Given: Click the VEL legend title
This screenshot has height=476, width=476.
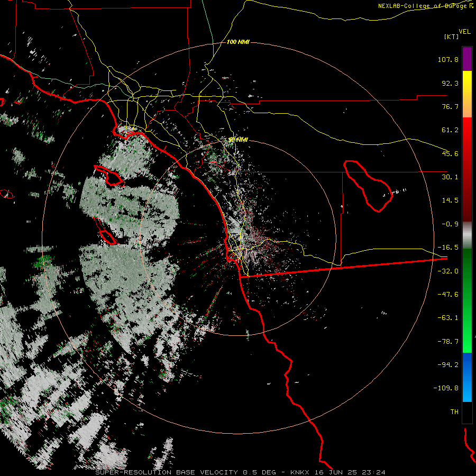Looking at the screenshot, I should pyautogui.click(x=464, y=32).
